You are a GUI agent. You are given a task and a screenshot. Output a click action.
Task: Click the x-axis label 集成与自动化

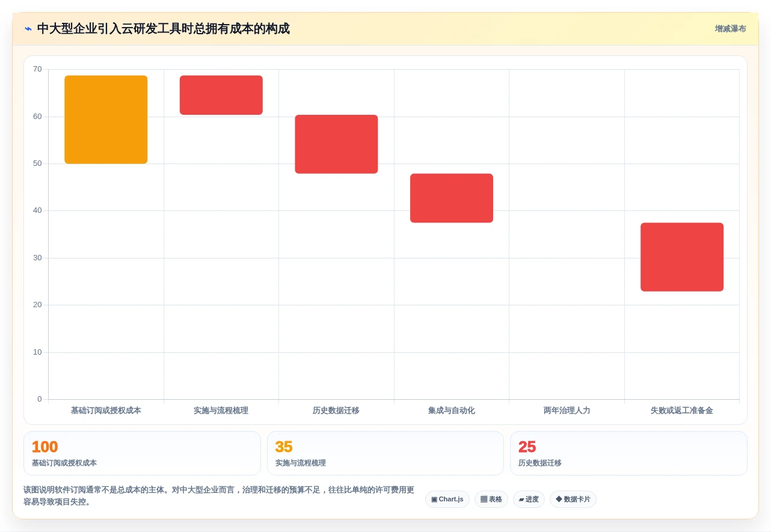pyautogui.click(x=452, y=411)
